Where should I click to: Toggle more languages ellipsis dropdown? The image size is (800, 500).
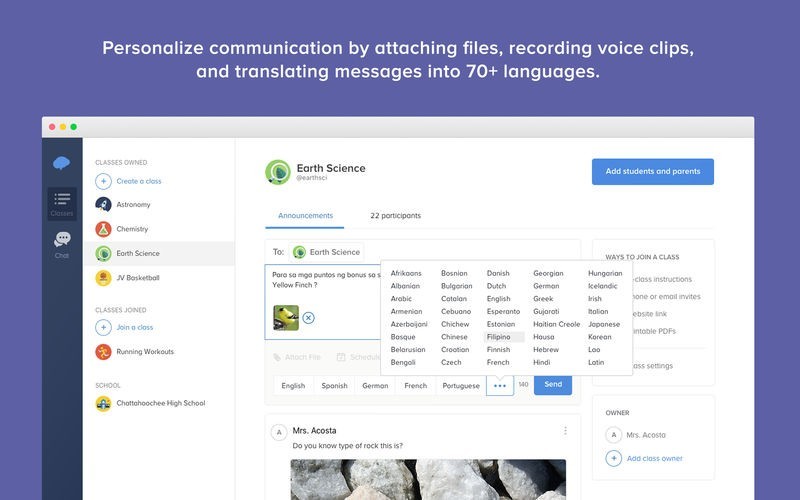pos(500,385)
